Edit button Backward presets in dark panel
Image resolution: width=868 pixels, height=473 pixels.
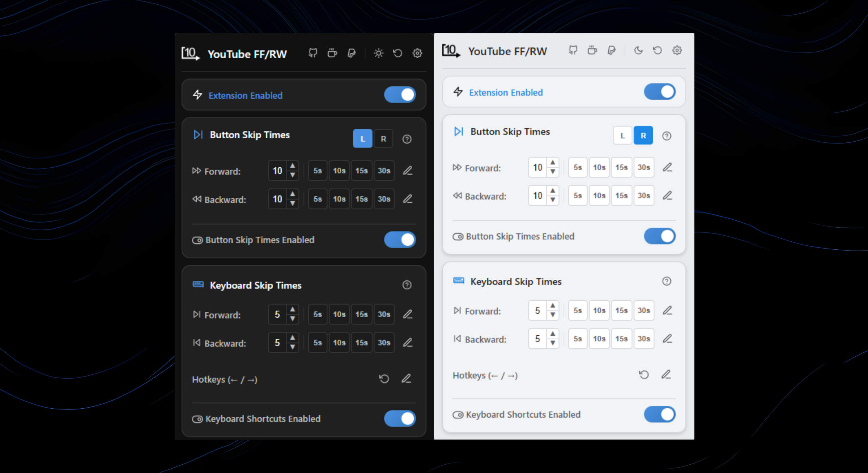pyautogui.click(x=408, y=199)
